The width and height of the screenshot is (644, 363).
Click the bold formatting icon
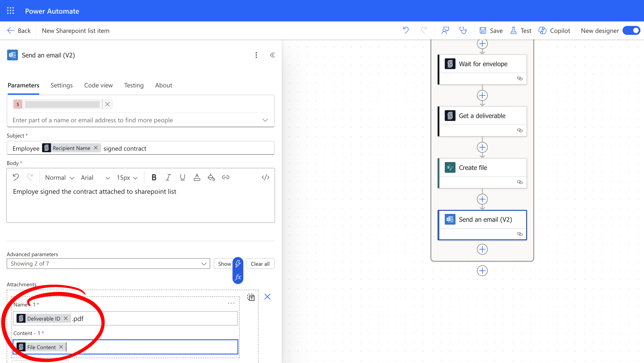point(154,177)
